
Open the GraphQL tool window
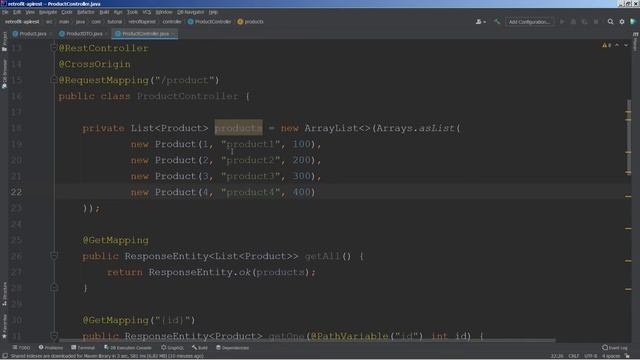[172, 348]
